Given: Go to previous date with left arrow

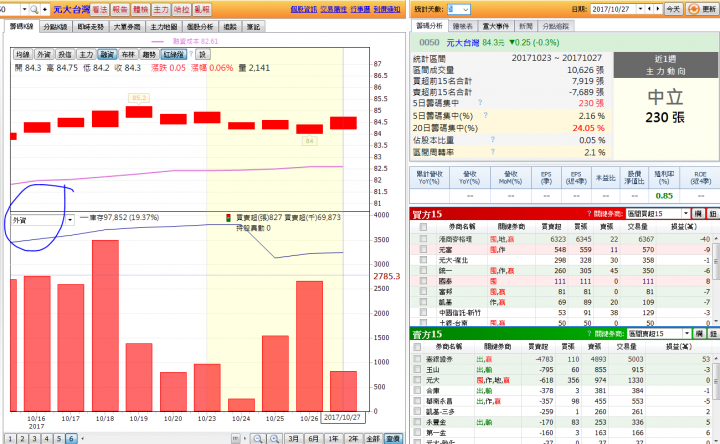Looking at the screenshot, I should (649, 9).
